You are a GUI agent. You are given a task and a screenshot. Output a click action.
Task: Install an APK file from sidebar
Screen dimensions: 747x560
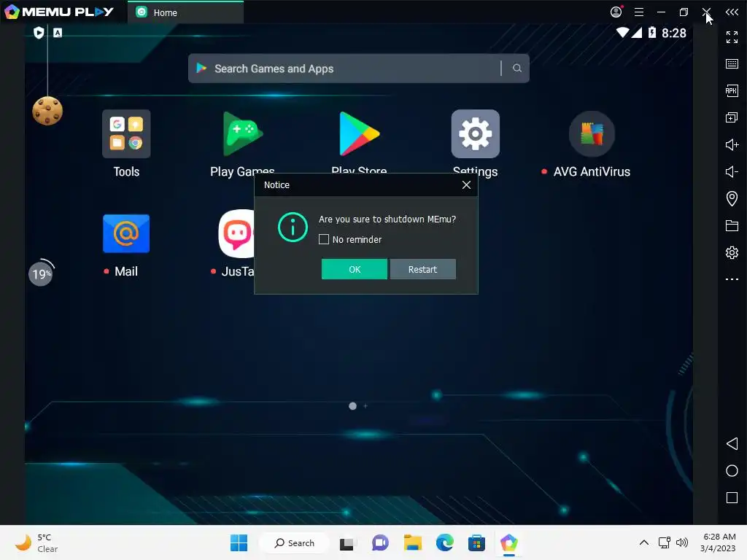(732, 90)
